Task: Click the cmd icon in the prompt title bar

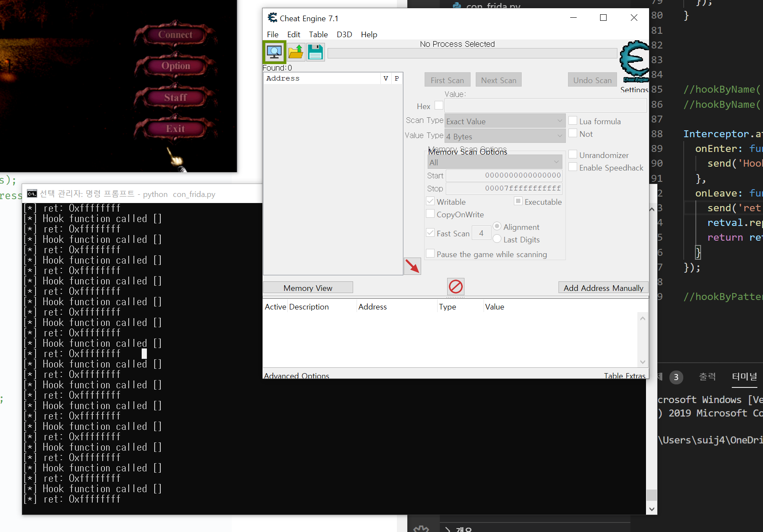Action: coord(32,193)
